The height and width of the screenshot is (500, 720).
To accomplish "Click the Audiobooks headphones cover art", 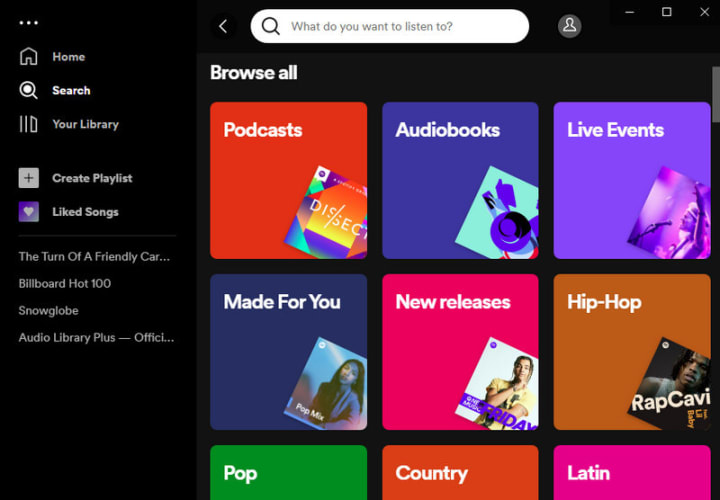I will [501, 214].
